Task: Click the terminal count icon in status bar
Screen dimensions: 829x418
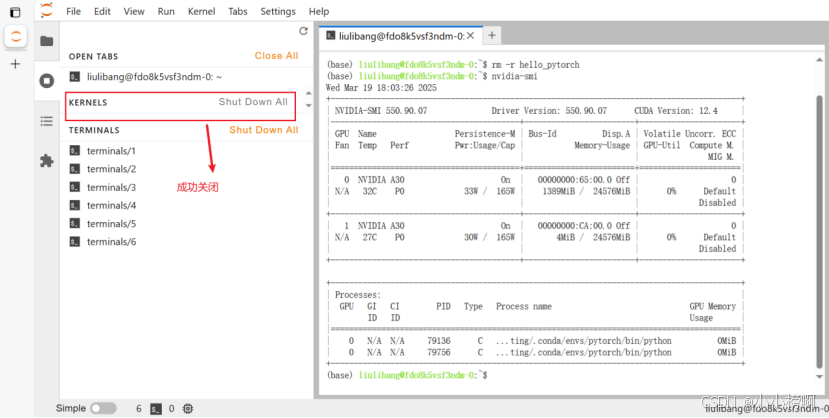Action: click(x=155, y=408)
